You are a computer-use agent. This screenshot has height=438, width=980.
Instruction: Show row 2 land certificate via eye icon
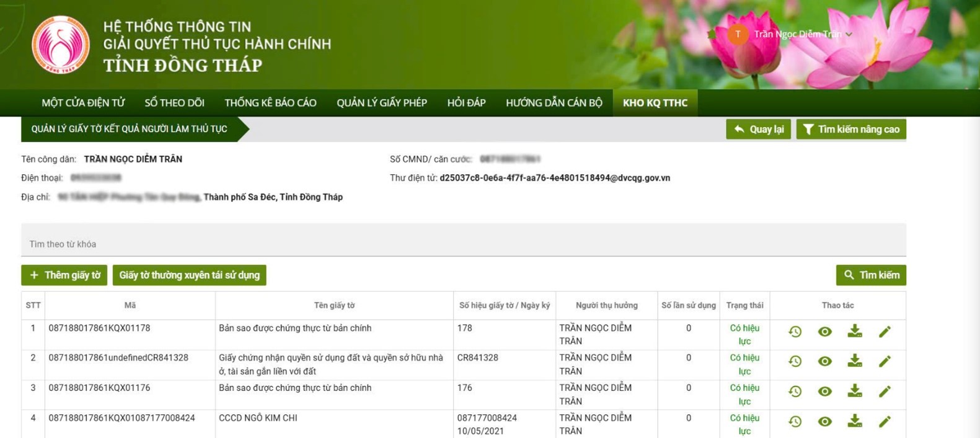[x=824, y=361]
